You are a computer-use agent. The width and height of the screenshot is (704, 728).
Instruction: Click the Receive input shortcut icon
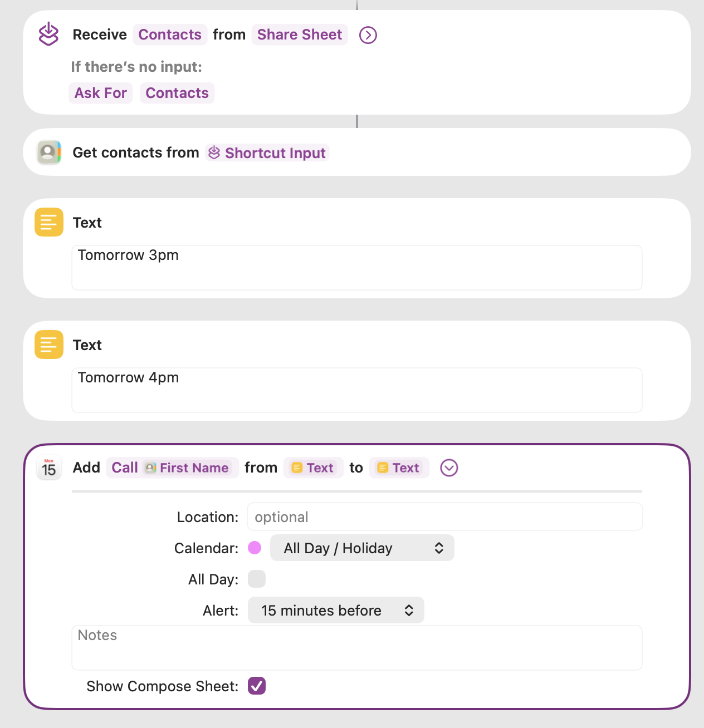tap(48, 34)
